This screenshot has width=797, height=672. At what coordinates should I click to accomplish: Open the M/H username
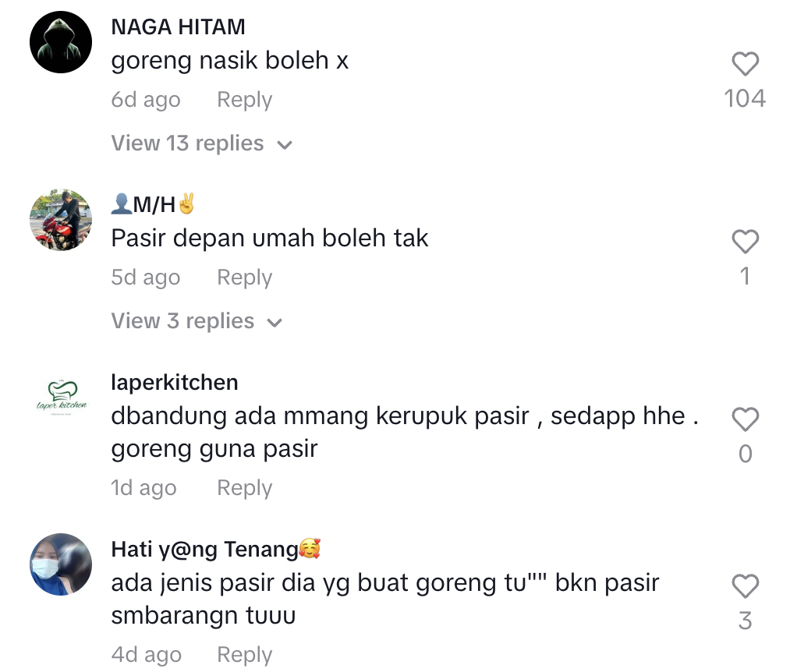tap(154, 204)
